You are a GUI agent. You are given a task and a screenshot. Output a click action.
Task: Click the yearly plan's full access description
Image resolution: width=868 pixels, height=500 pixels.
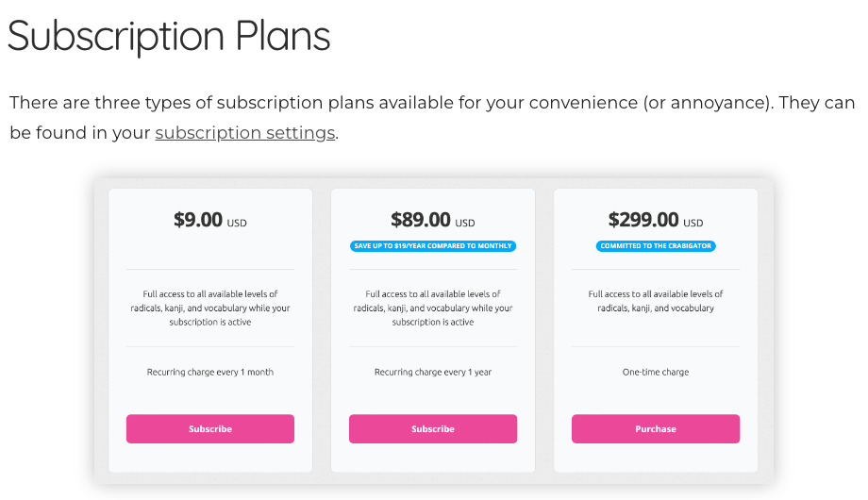pos(433,308)
